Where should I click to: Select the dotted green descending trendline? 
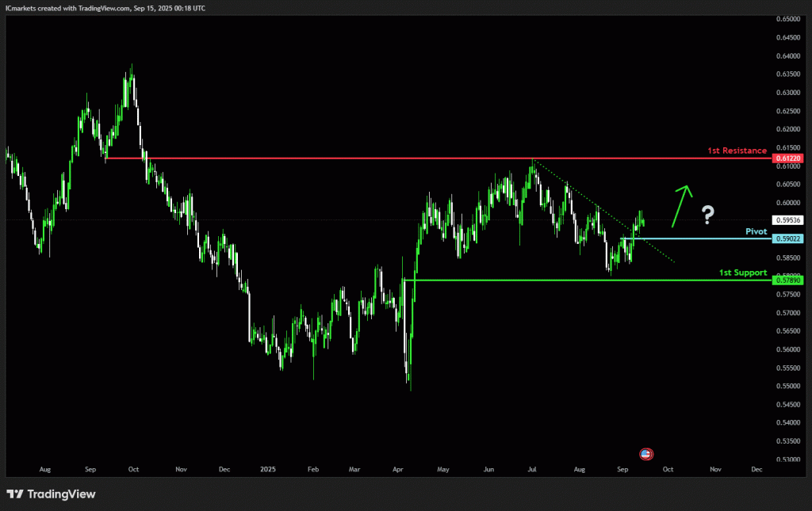603,212
